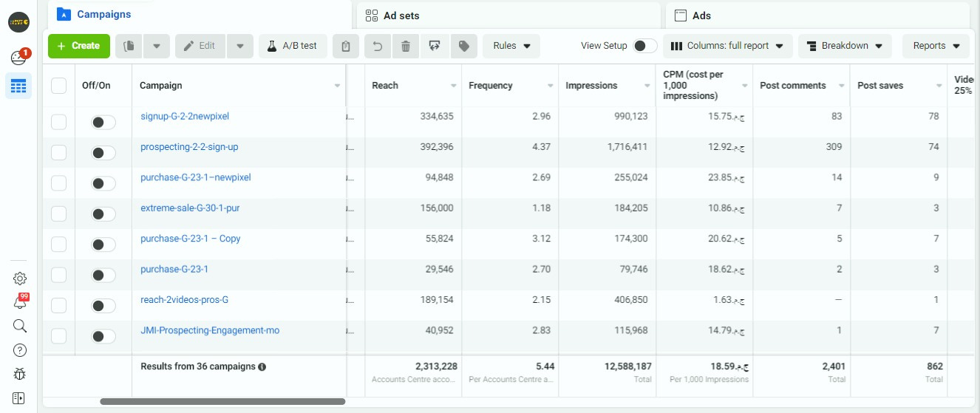The image size is (980, 413).
Task: Open the Help question mark icon
Action: pos(20,350)
